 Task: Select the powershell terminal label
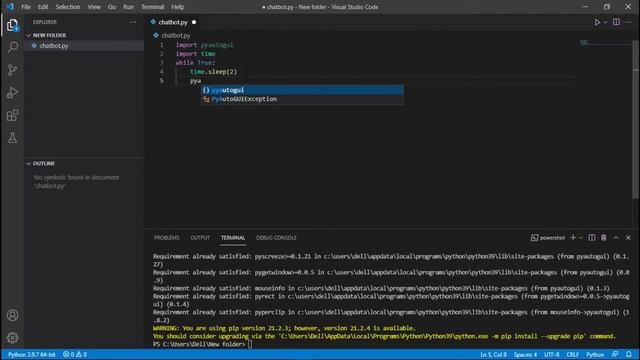coord(548,238)
